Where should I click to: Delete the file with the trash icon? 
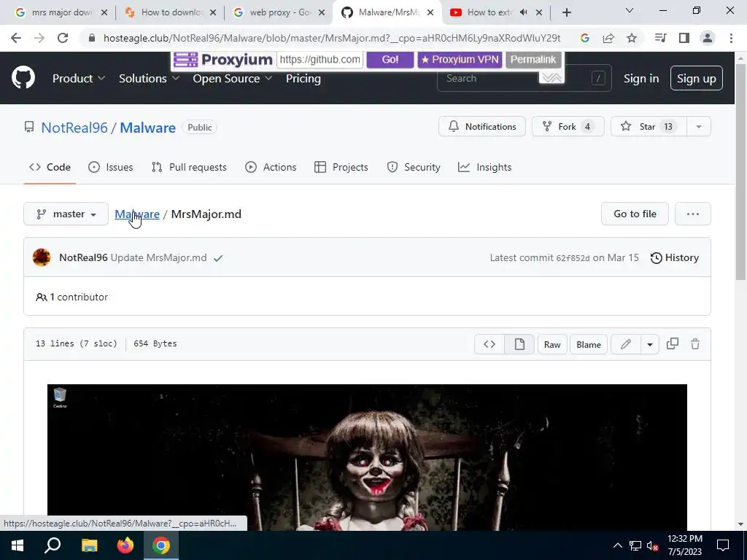click(x=695, y=344)
